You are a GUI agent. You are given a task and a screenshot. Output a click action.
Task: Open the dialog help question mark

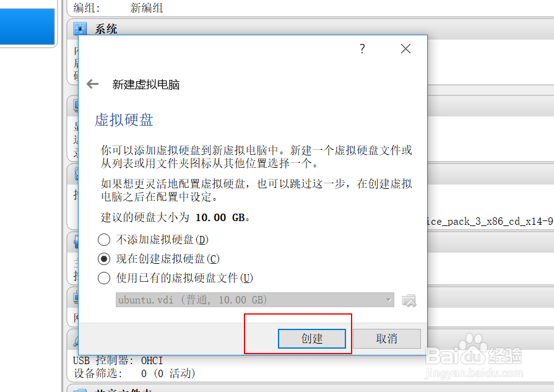[x=362, y=48]
